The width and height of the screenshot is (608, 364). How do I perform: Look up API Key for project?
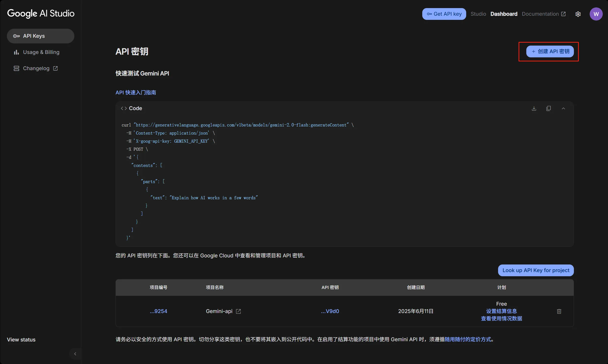536,270
